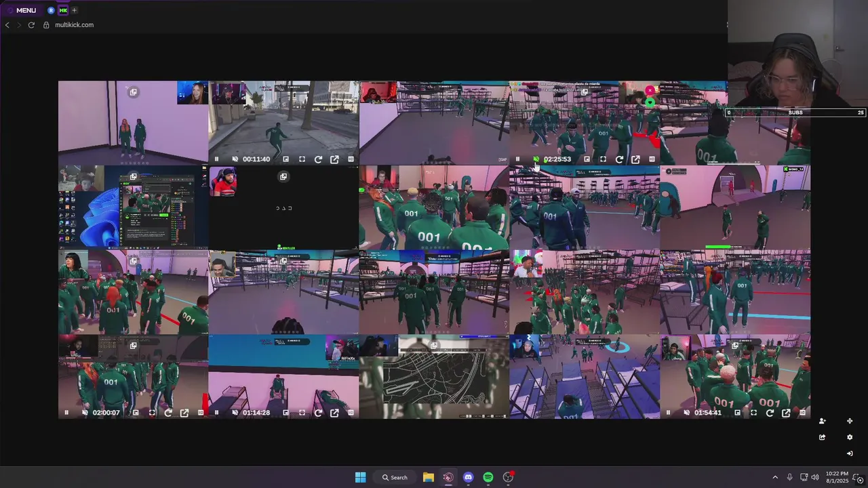Toggle mini player on 00:11:40 stream
Image resolution: width=868 pixels, height=488 pixels.
pyautogui.click(x=285, y=159)
